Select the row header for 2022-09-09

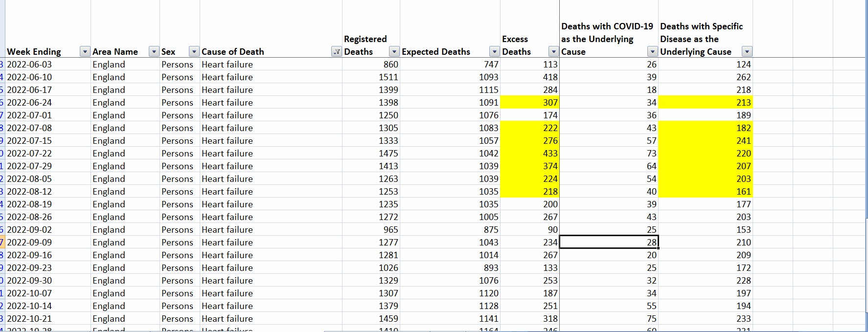(x=2, y=242)
